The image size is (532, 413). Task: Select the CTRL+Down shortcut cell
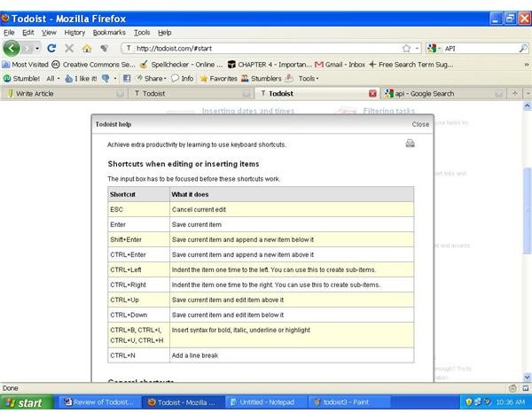[x=139, y=315]
